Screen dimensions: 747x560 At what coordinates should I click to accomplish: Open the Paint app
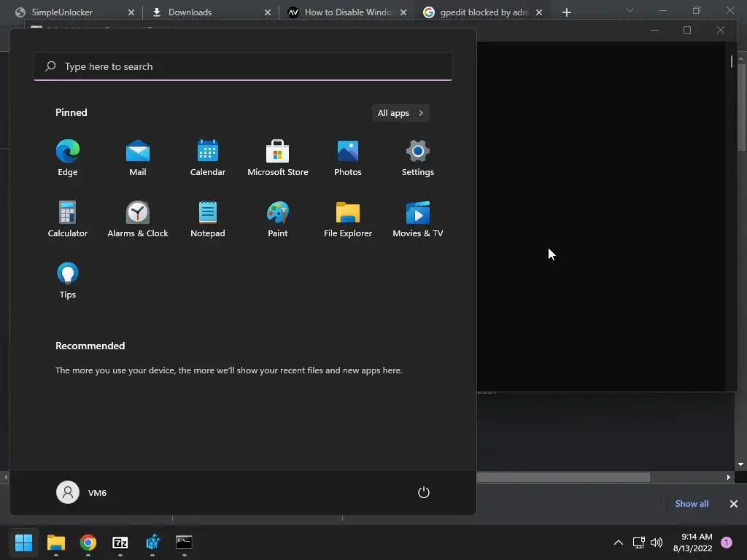278,219
